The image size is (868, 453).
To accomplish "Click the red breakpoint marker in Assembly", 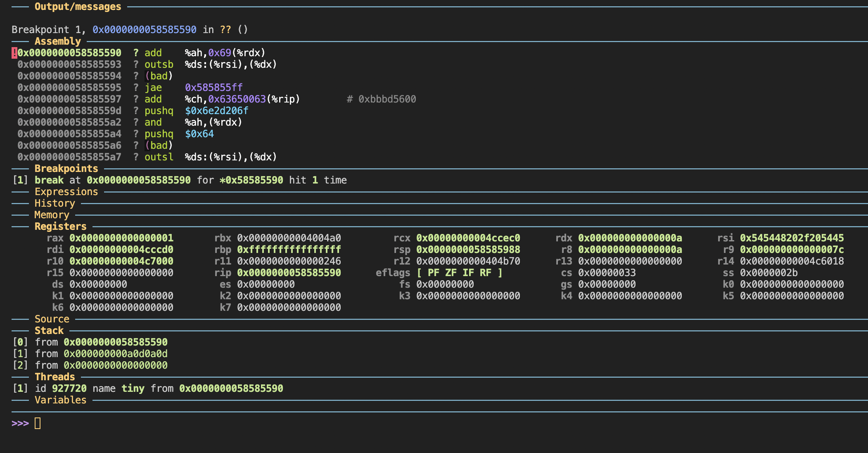I will [x=14, y=53].
